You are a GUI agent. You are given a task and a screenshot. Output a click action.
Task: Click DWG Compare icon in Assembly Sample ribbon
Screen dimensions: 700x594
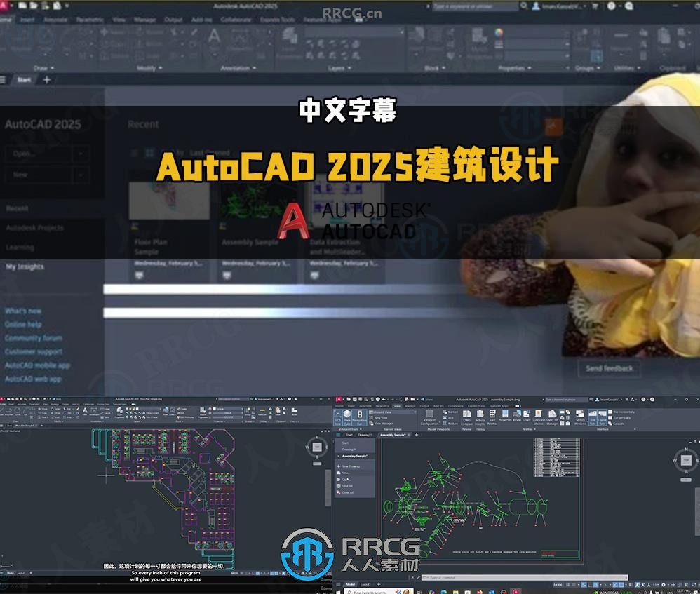(467, 417)
